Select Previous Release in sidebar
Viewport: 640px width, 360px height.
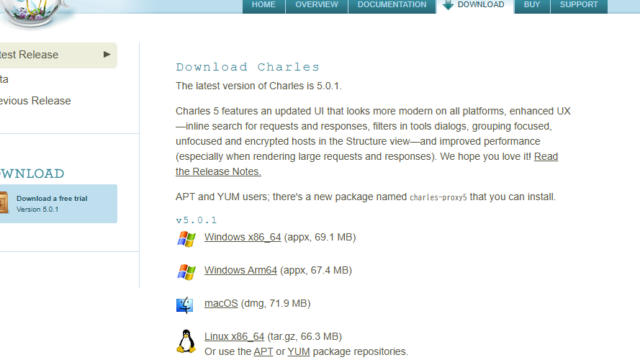coord(36,101)
